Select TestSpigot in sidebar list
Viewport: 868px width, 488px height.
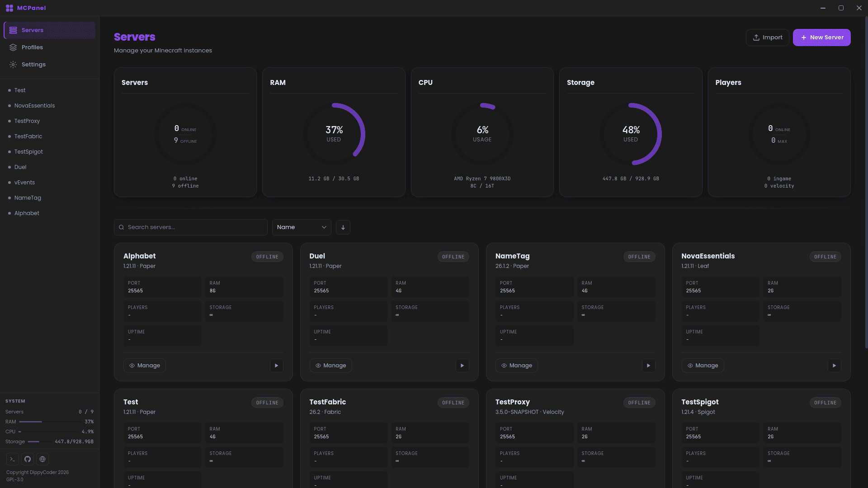[x=49, y=152]
